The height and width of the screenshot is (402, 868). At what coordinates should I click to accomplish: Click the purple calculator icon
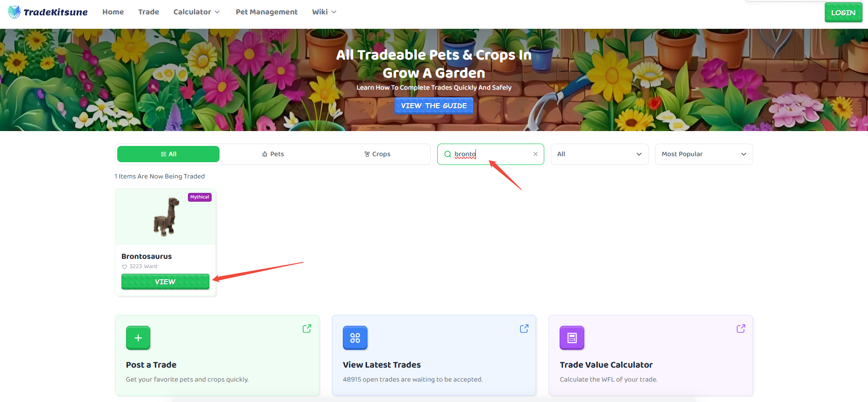[572, 338]
